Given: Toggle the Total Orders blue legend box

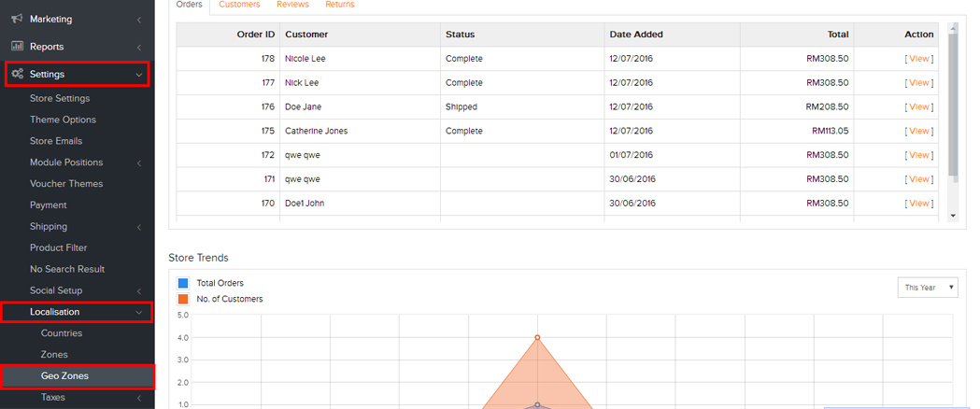Looking at the screenshot, I should pos(183,283).
